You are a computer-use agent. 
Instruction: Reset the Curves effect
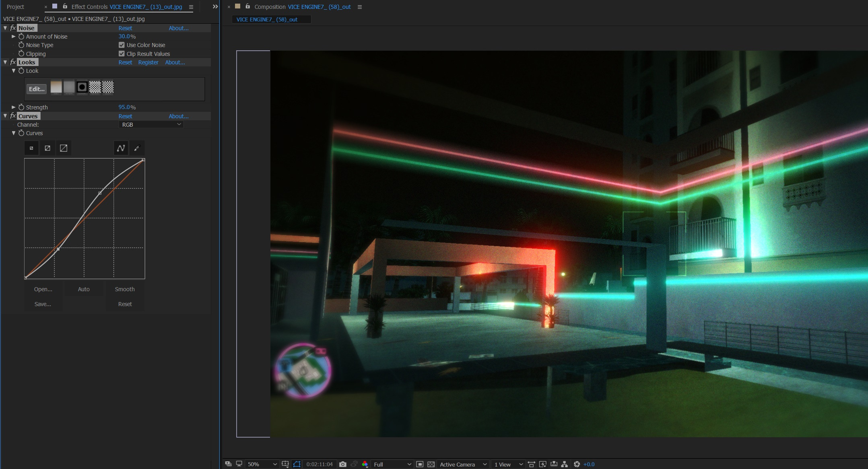[125, 116]
